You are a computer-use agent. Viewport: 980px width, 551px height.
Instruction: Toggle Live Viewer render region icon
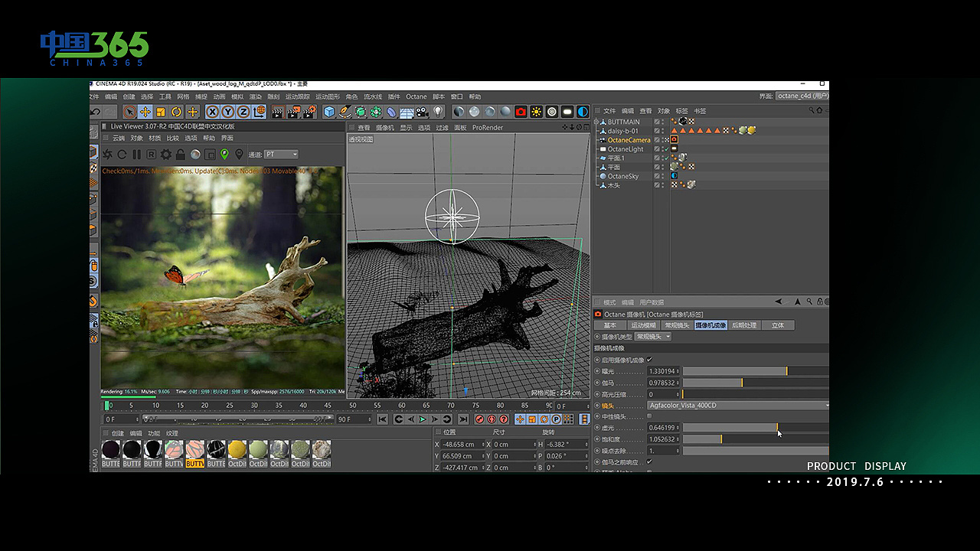click(211, 154)
